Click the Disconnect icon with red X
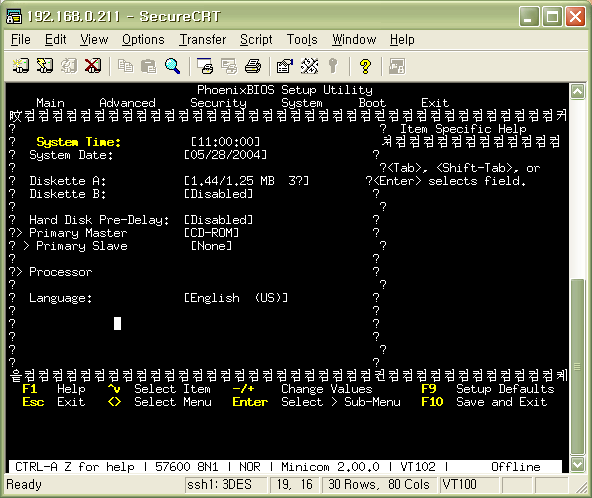 point(93,66)
